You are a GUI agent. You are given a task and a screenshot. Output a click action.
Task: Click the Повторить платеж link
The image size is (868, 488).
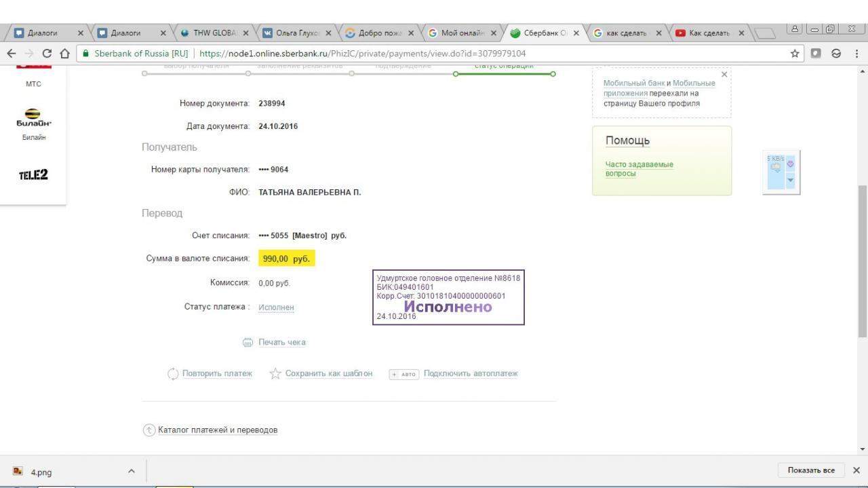tap(217, 374)
